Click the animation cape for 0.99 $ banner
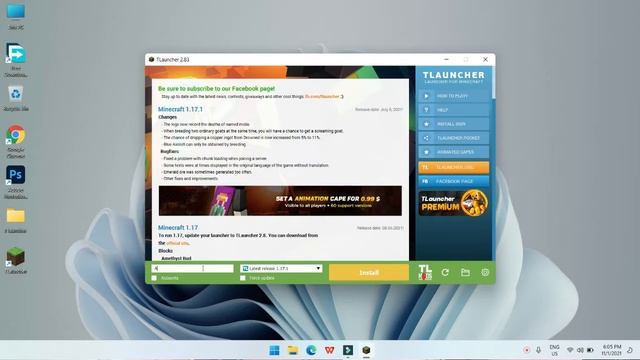This screenshot has width=640, height=360. (x=280, y=201)
